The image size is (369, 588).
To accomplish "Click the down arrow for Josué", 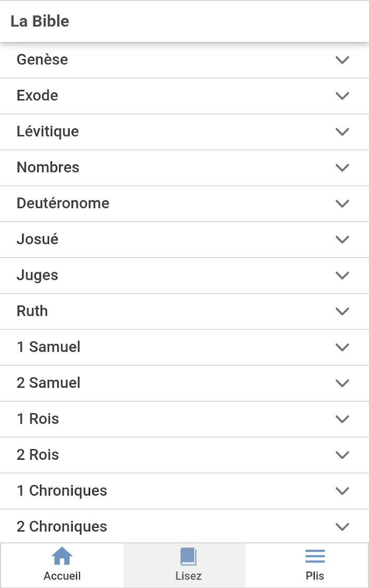I will click(x=343, y=240).
